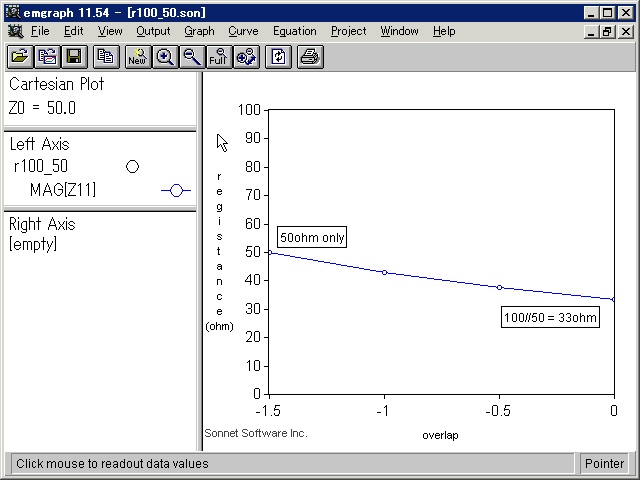Click the '100//50 = 33ohm' annotation box
The image size is (640, 480).
coord(550,317)
